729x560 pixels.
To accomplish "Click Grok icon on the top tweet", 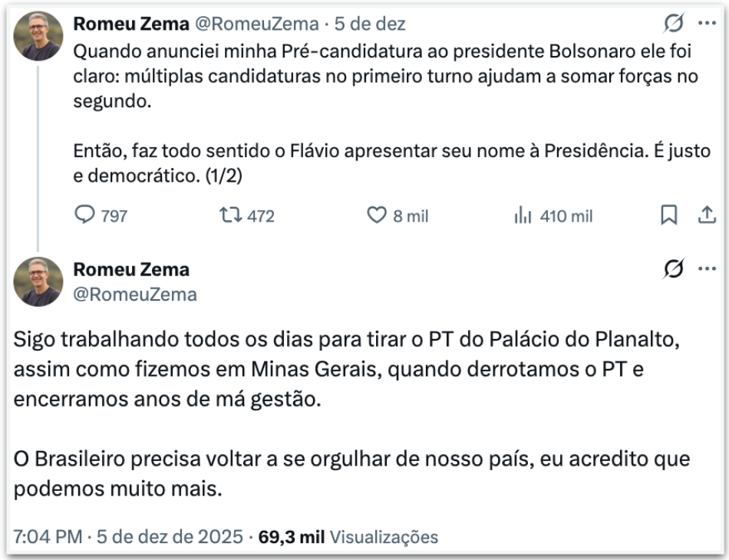I will coord(673,25).
